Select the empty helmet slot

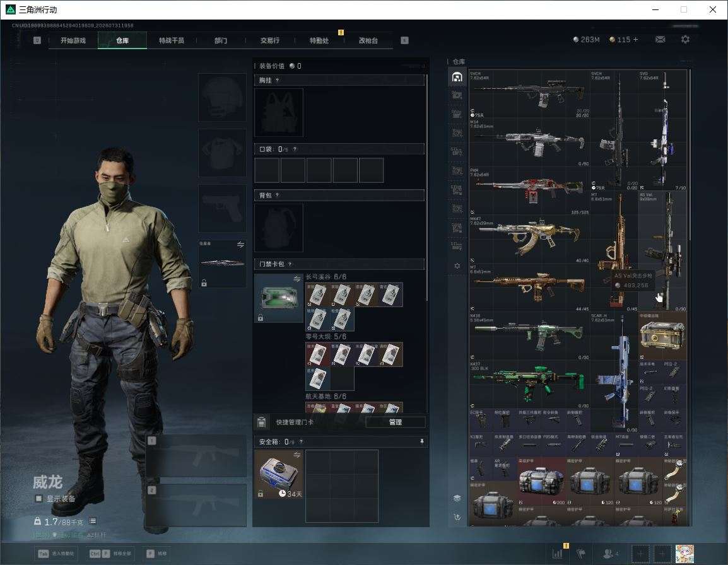click(223, 98)
